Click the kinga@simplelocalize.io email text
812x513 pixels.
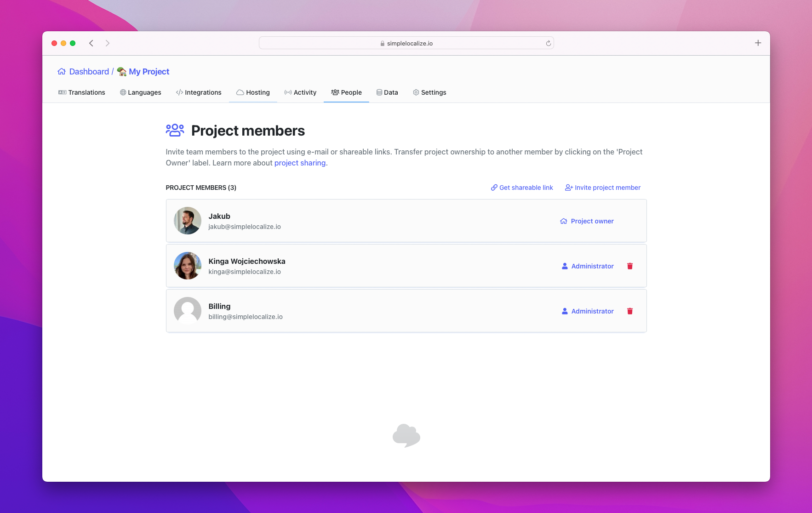(x=245, y=272)
